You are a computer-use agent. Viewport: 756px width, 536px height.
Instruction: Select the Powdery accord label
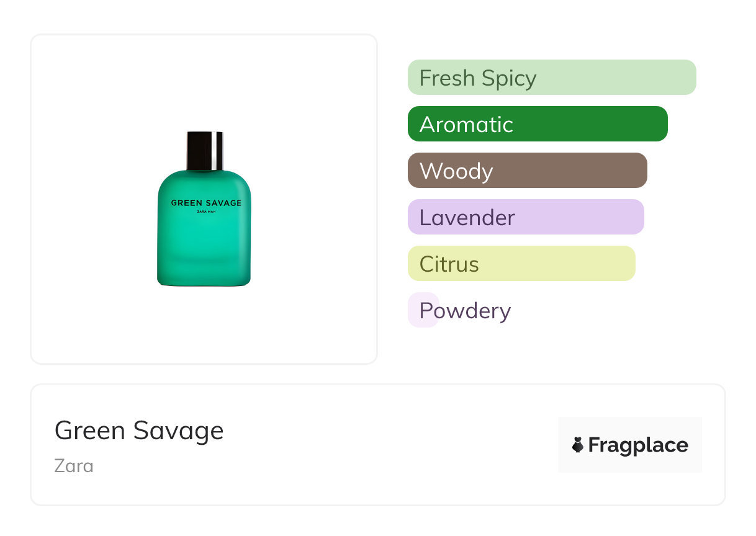coord(464,310)
